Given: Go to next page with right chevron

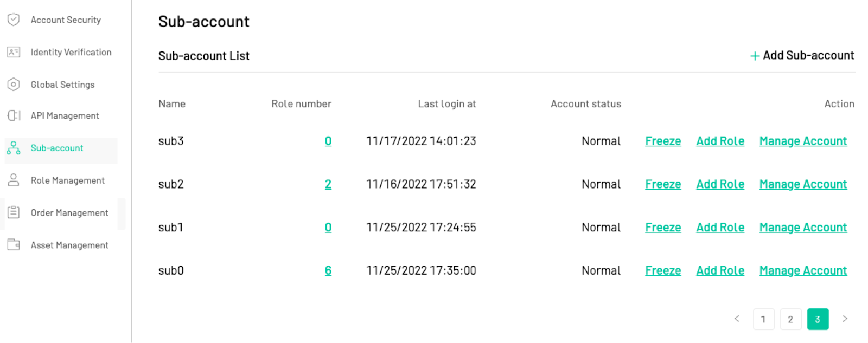Looking at the screenshot, I should tap(845, 319).
